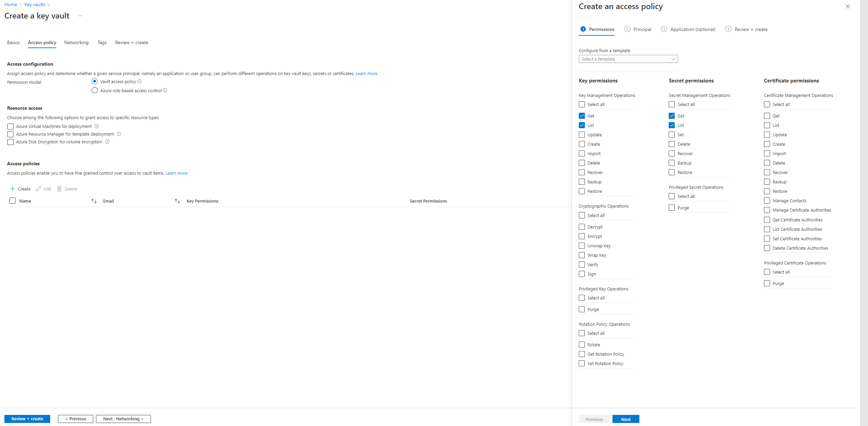
Task: Click Next : Networking button
Action: 123,419
